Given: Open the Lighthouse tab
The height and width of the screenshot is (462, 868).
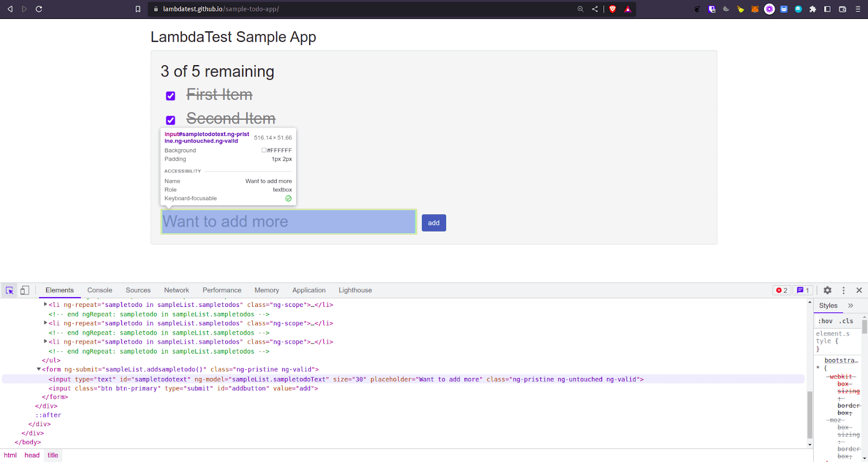Looking at the screenshot, I should click(x=355, y=291).
